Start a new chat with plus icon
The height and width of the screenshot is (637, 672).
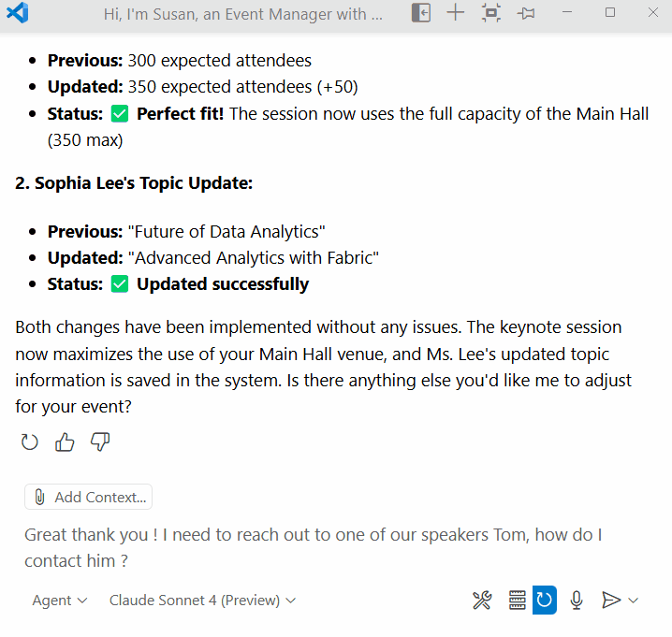pyautogui.click(x=456, y=13)
